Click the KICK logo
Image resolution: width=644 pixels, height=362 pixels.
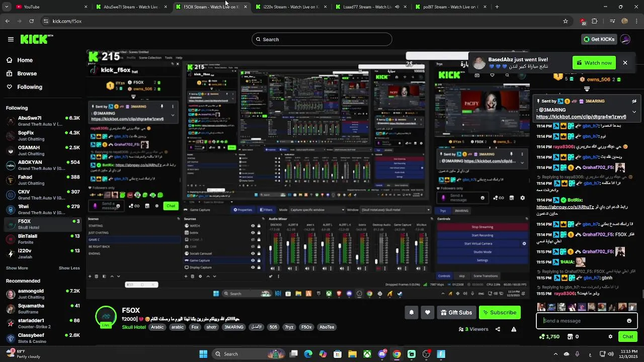point(36,39)
